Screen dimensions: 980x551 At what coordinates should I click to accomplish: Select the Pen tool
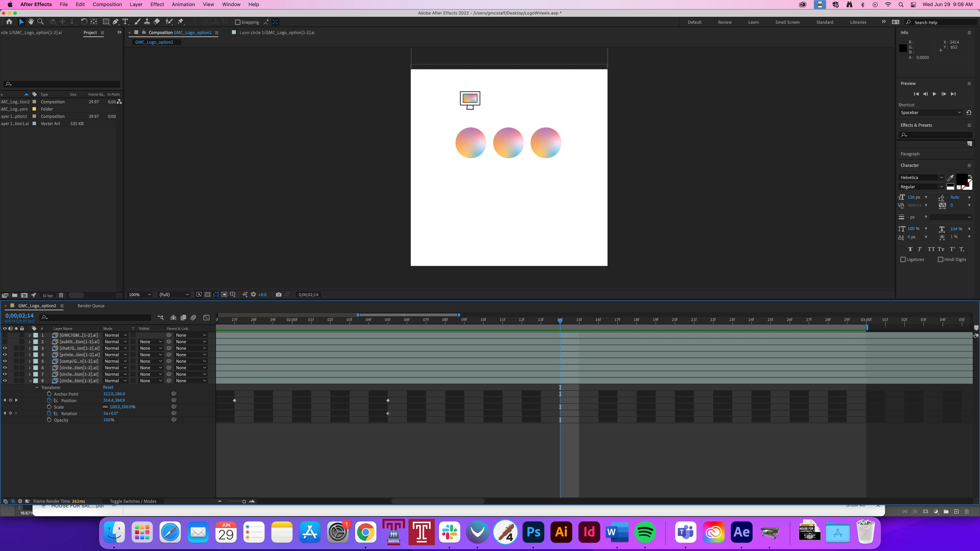(x=116, y=22)
